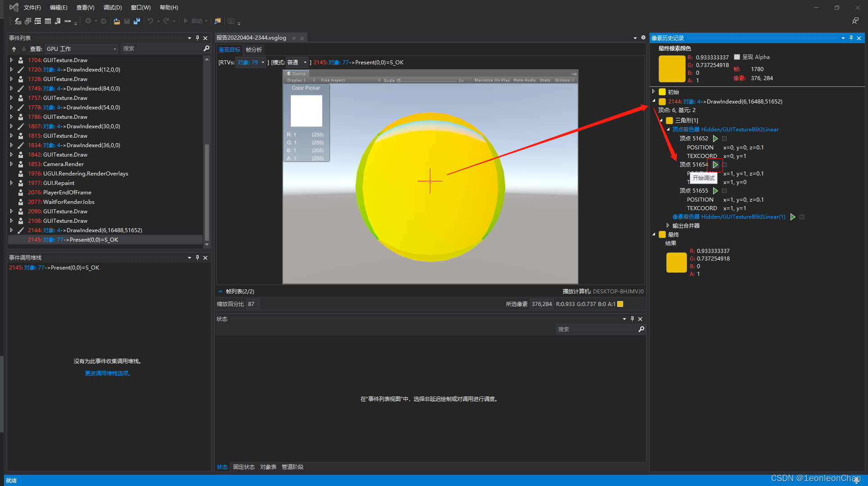
Task: Open the 模式 普通 dropdown
Action: 297,63
